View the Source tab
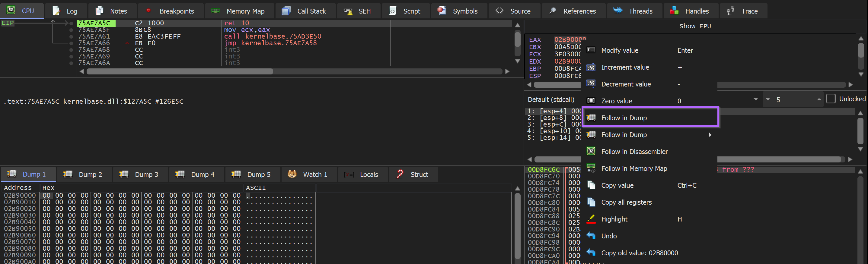Viewport: 868px width, 264px height. pyautogui.click(x=514, y=11)
